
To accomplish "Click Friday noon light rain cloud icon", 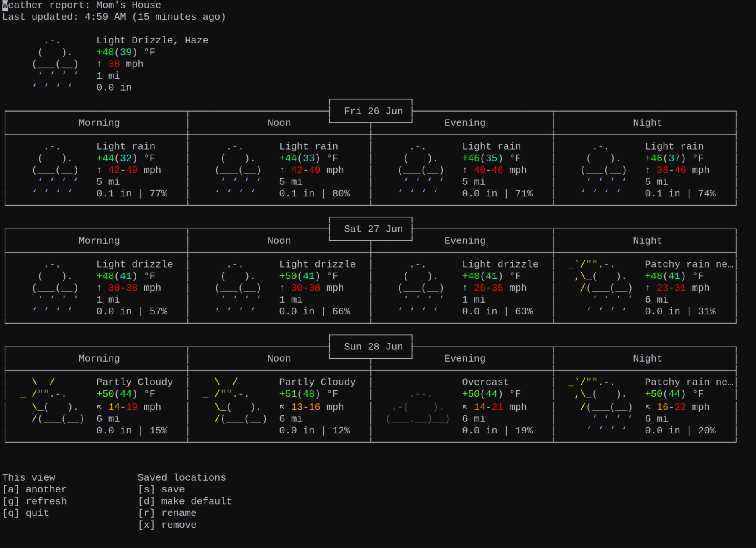I will pos(238,170).
